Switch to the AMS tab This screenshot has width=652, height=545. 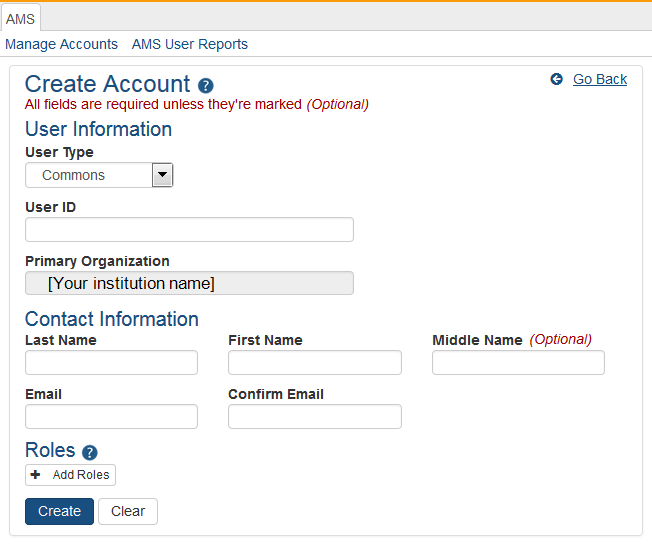point(20,19)
